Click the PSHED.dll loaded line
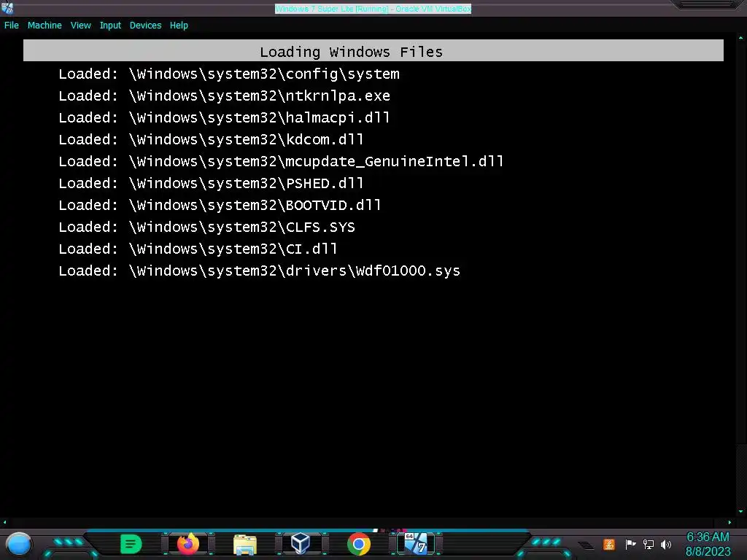The height and width of the screenshot is (560, 747). [x=211, y=184]
